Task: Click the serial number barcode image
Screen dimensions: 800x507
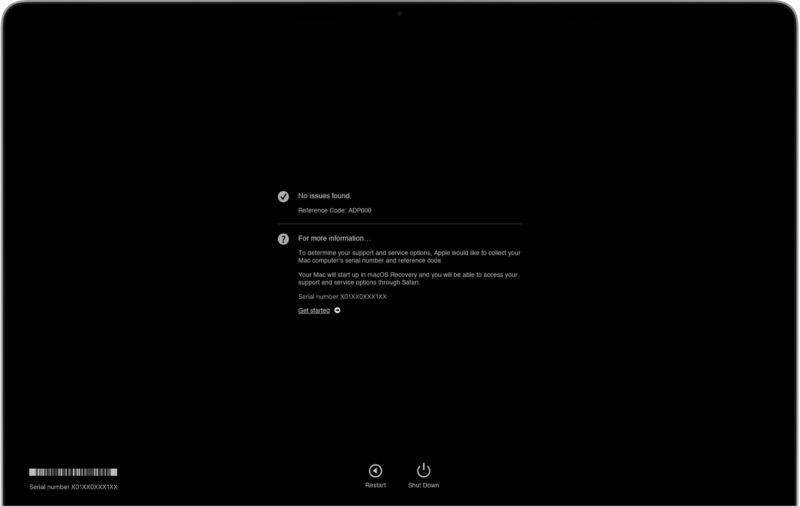Action: (x=73, y=472)
